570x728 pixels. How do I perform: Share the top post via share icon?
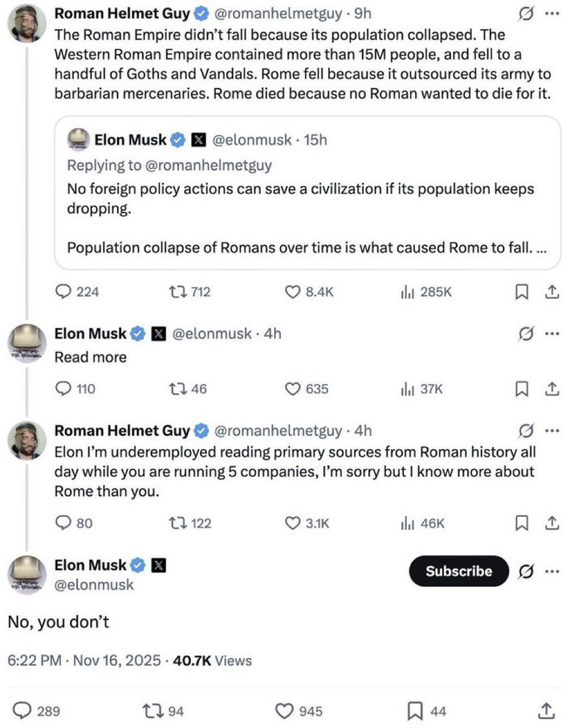551,292
